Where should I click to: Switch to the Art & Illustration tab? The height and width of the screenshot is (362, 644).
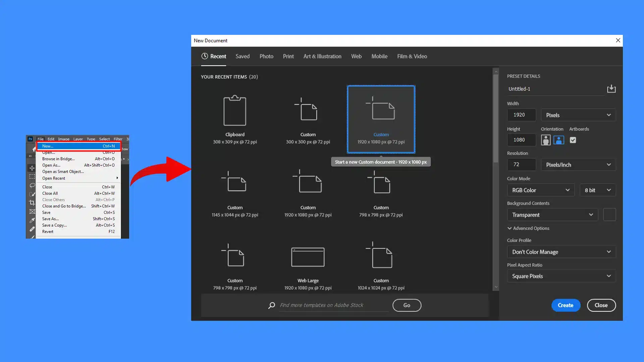(322, 56)
